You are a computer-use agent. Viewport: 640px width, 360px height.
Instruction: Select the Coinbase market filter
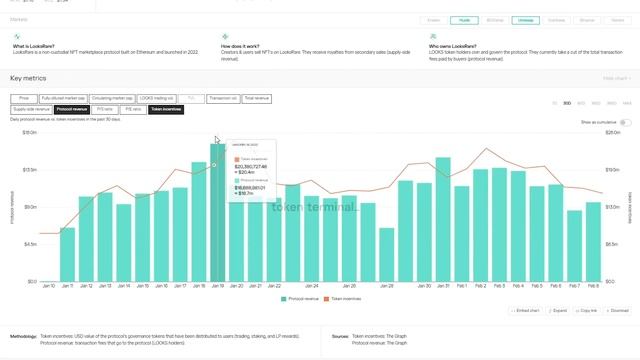(556, 20)
